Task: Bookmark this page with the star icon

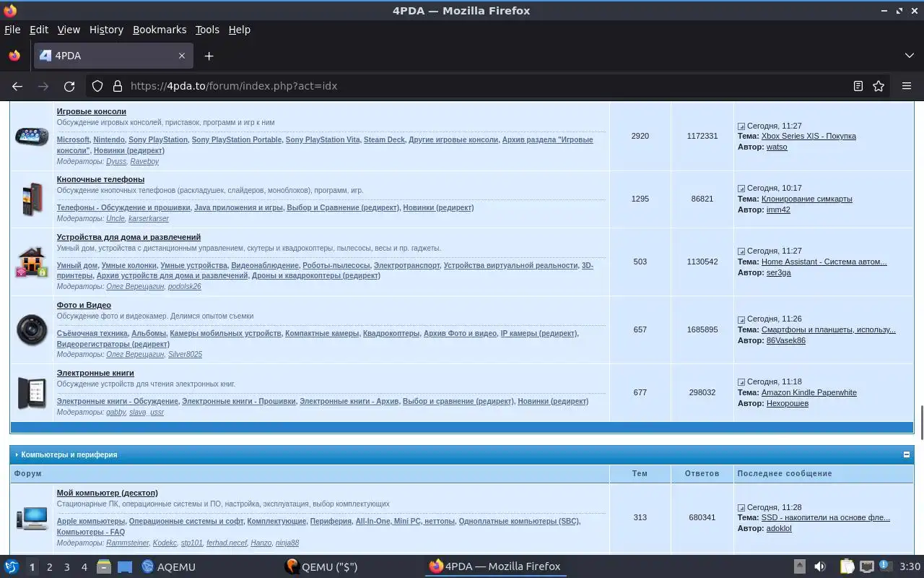Action: 879,86
